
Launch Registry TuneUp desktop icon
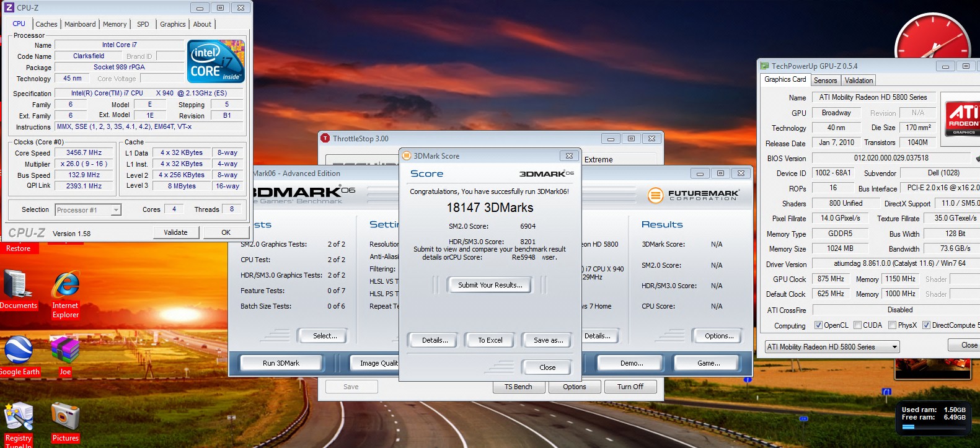point(19,425)
